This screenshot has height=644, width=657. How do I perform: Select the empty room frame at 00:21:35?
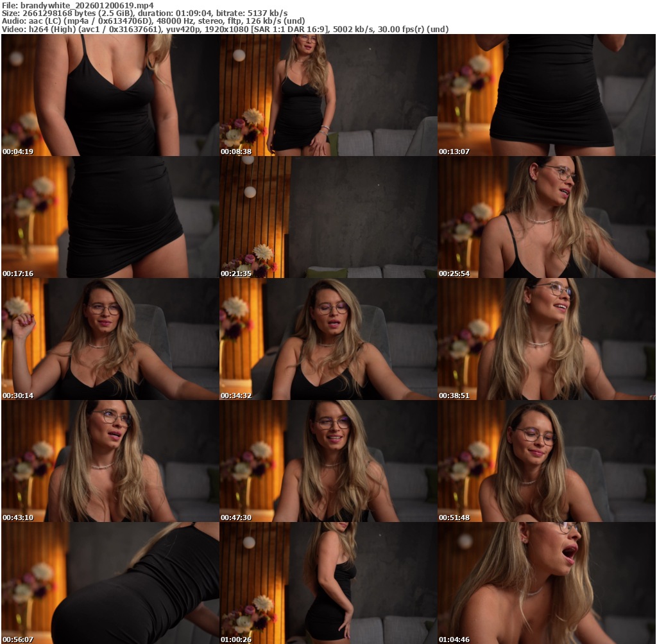[328, 217]
